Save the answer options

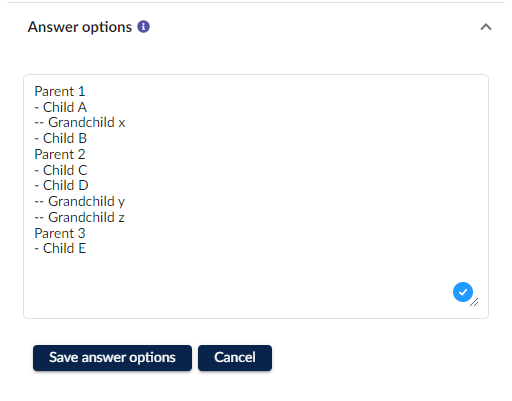click(112, 358)
